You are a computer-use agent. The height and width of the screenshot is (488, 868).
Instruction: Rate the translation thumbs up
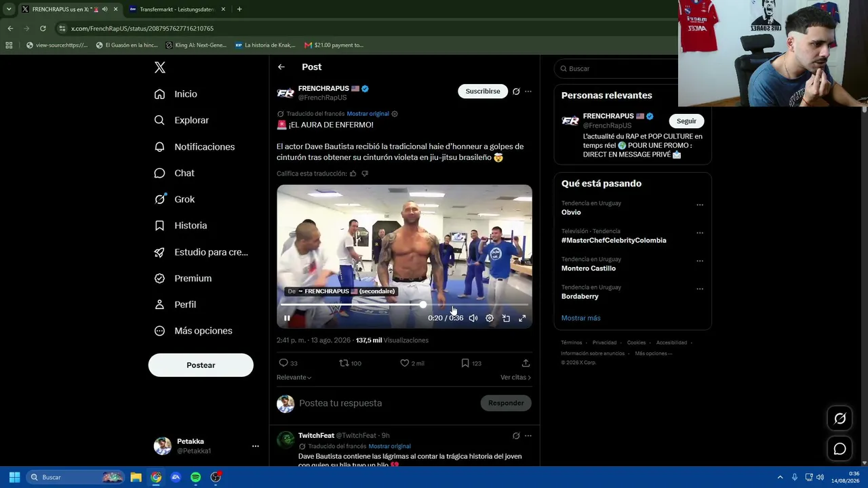click(353, 174)
